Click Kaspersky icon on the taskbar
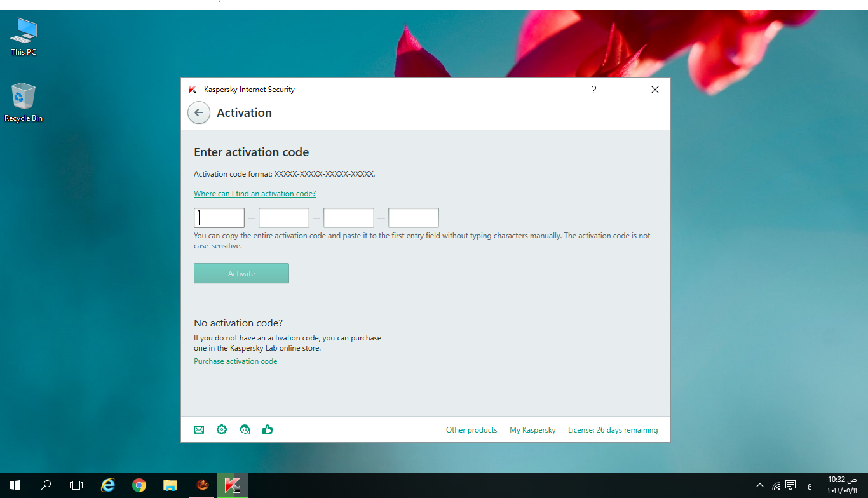This screenshot has height=498, width=868. click(x=233, y=485)
